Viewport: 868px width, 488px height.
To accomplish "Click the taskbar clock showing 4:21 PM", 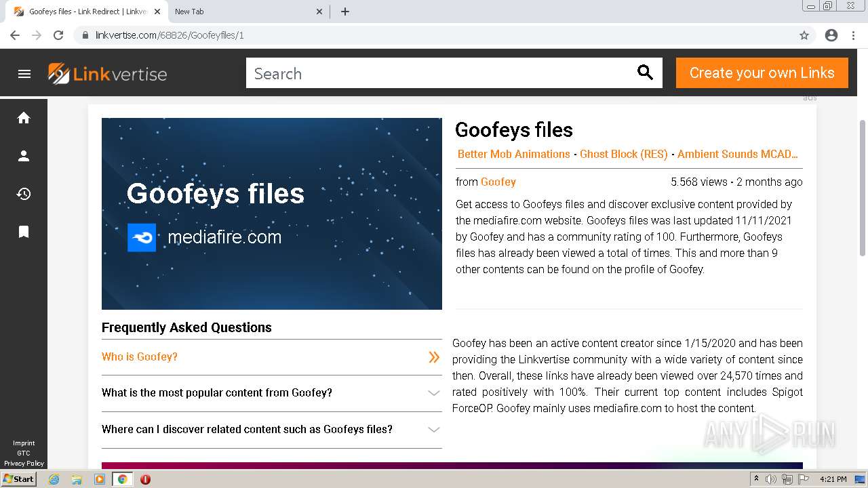I will click(x=833, y=479).
